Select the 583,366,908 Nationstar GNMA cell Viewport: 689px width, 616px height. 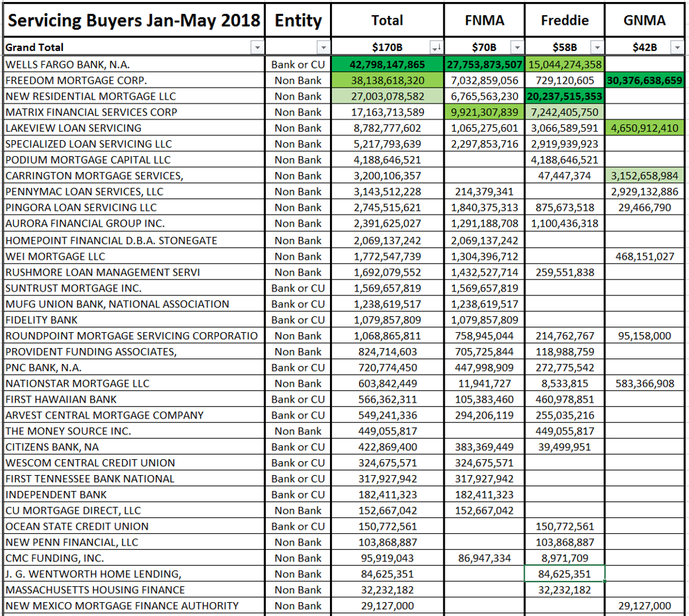coord(645,383)
